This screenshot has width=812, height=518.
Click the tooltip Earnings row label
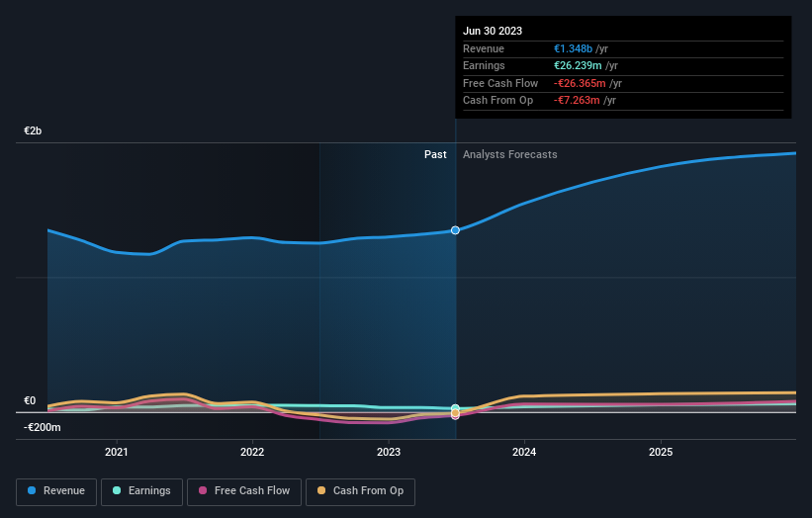pyautogui.click(x=484, y=65)
